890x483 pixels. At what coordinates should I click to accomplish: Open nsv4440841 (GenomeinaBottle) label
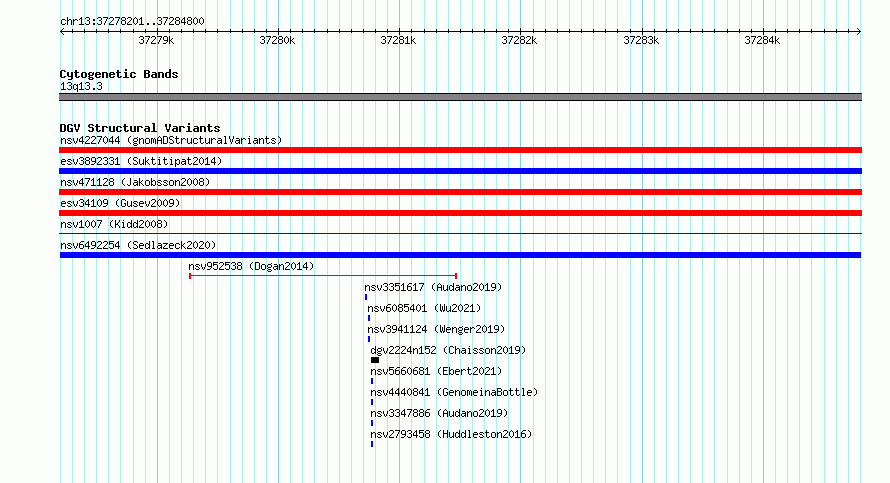coord(454,392)
